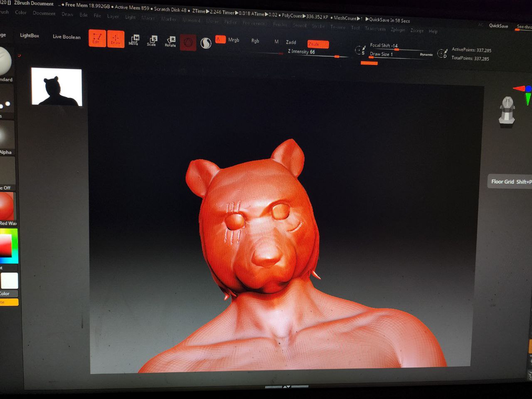Open the LightBox browser
Image resolution: width=532 pixels, height=399 pixels.
click(30, 36)
